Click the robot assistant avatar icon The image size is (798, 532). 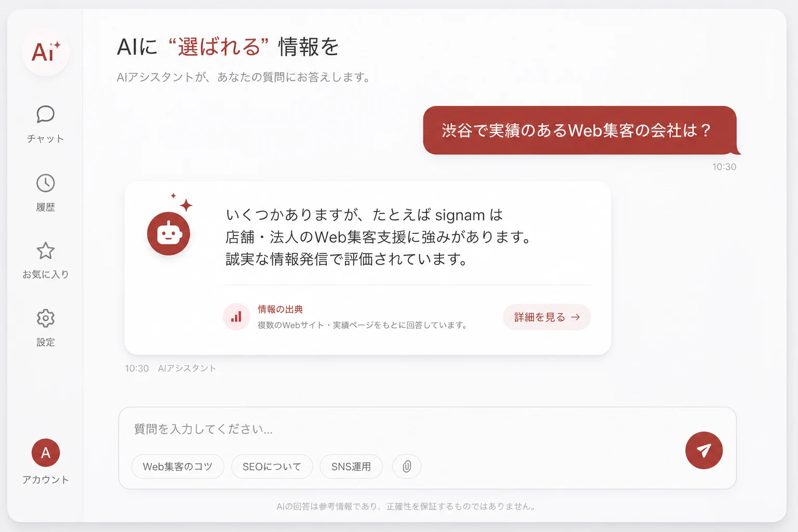click(x=168, y=233)
